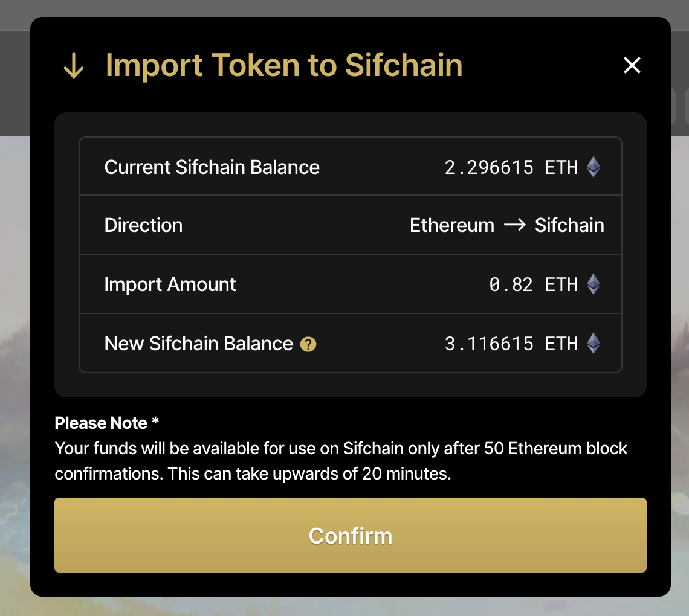Viewport: 689px width, 616px height.
Task: Click the Confirm button
Action: [x=351, y=535]
